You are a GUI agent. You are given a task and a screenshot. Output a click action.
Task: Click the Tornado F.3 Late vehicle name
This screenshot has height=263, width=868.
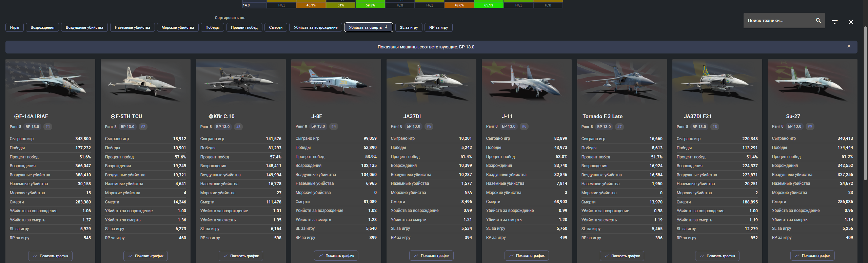pyautogui.click(x=603, y=116)
